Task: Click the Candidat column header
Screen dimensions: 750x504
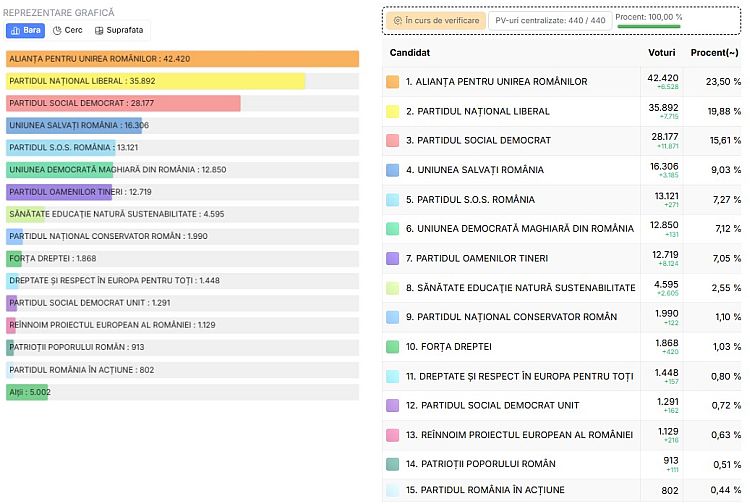Action: [410, 53]
